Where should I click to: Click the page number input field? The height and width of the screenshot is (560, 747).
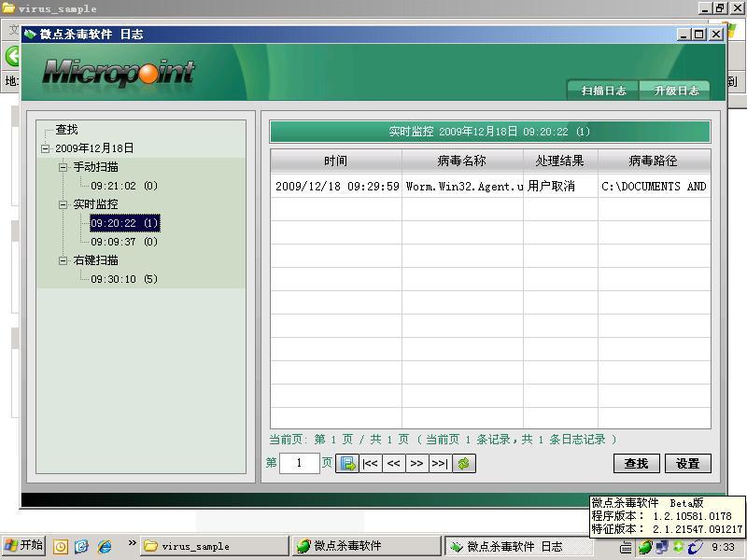click(299, 463)
